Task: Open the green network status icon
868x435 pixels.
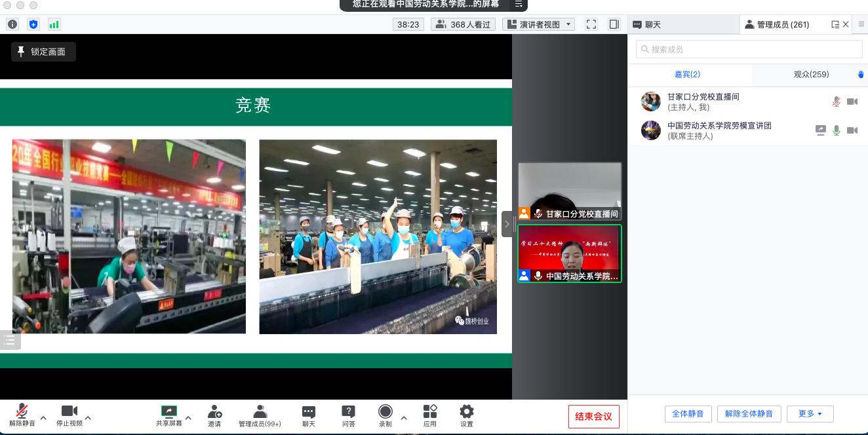Action: 54,24
